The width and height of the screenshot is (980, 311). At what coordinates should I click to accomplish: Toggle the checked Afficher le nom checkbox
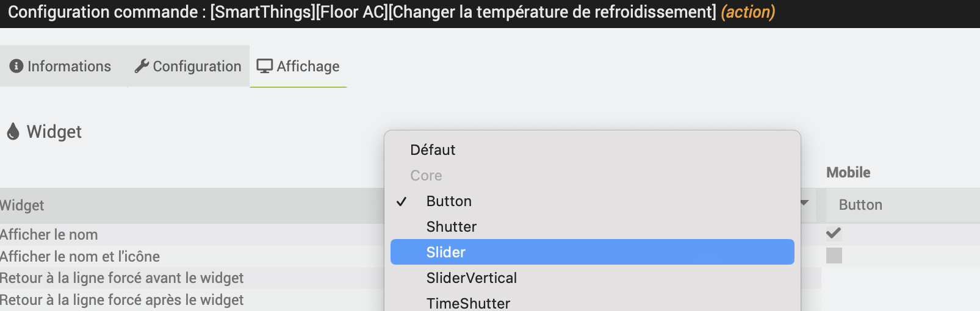pos(834,233)
